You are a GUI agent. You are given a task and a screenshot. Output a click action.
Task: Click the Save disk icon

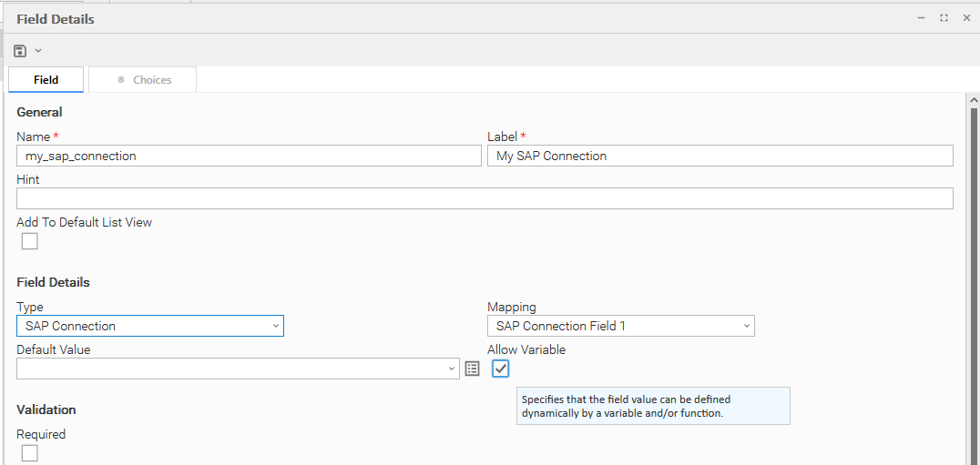coord(20,50)
